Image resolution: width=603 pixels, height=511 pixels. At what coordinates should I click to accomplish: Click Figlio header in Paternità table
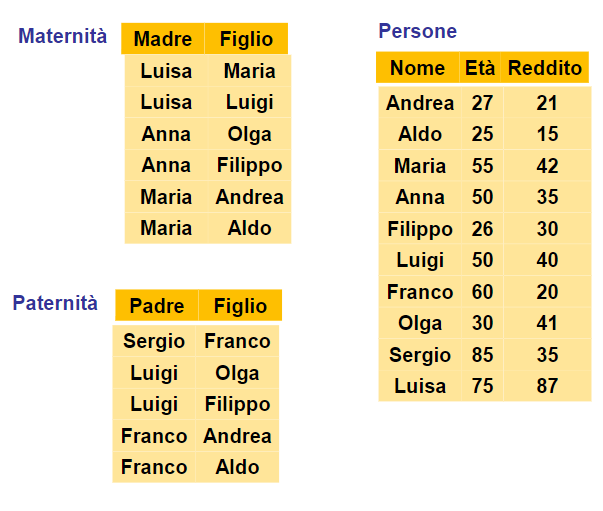coord(240,306)
